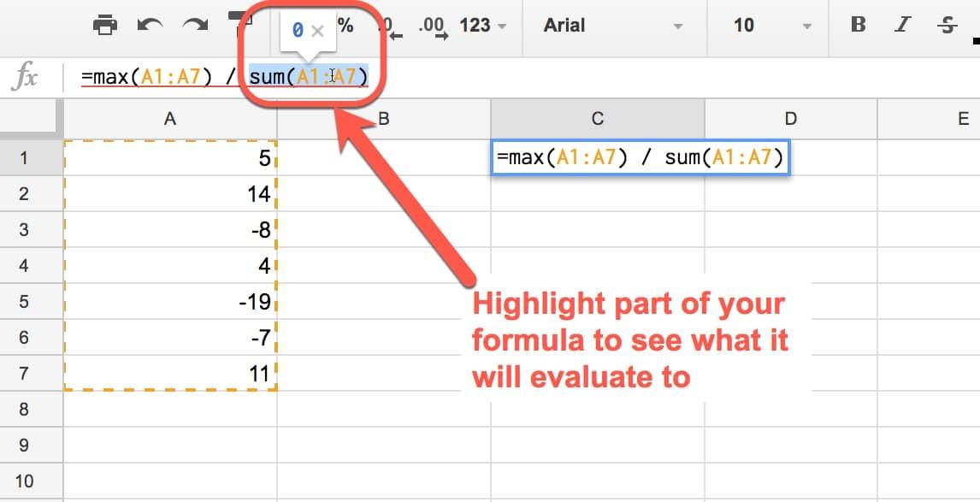Select the Redo icon
Viewport: 980px width, 502px height.
194,26
